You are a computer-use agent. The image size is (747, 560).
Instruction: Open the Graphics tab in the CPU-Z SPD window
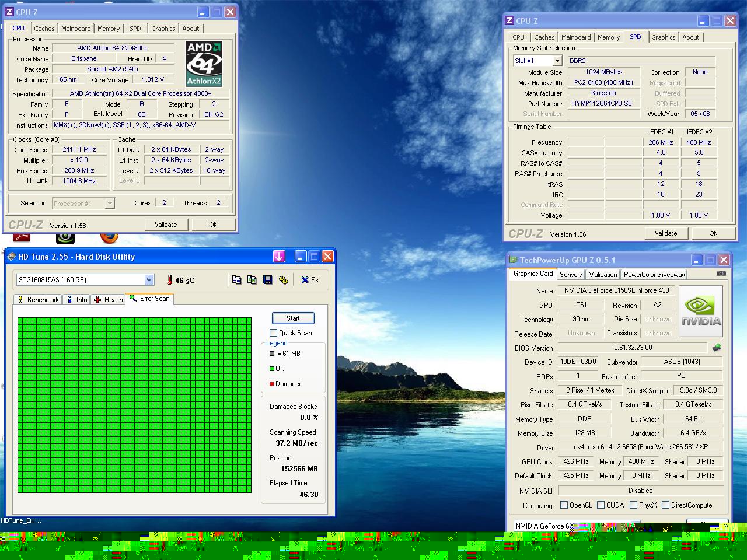[664, 37]
